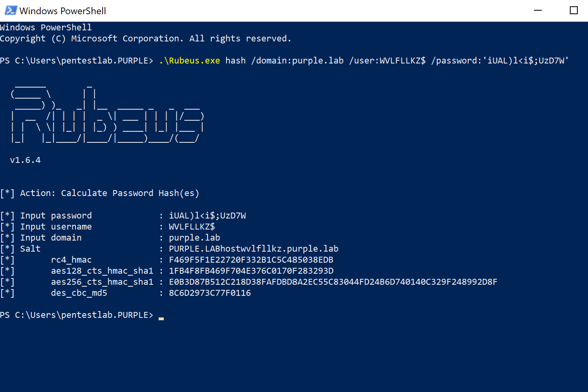
Task: Click the Input password value iUAL)l<i$;UzD7W
Action: [x=207, y=216]
